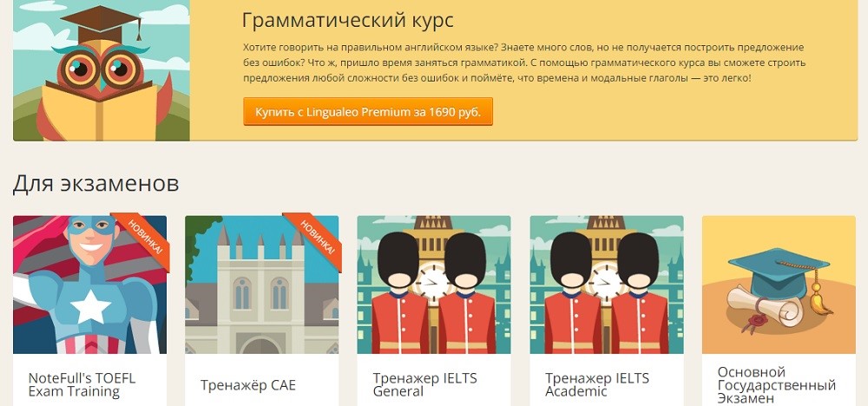868x406 pixels.
Task: Click the НОВИНКА ribbon on the TOEFL card
Action: pyautogui.click(x=143, y=240)
